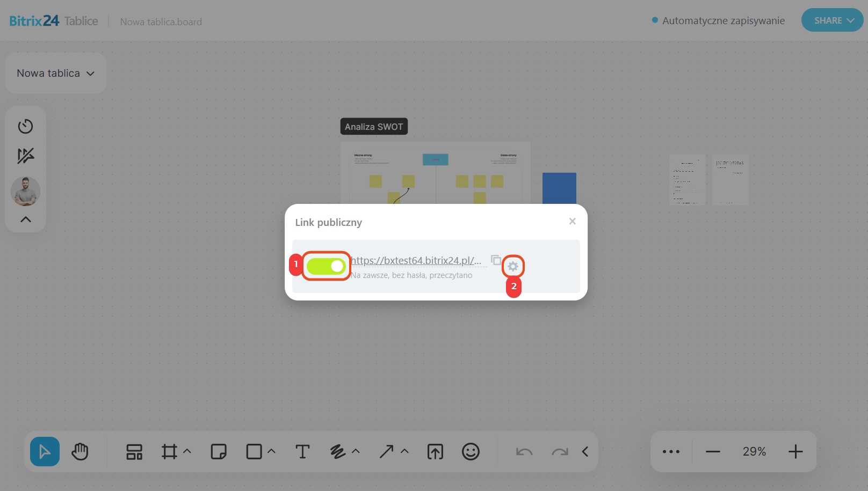Viewport: 868px width, 491px height.
Task: Open public link settings gear
Action: coord(513,266)
